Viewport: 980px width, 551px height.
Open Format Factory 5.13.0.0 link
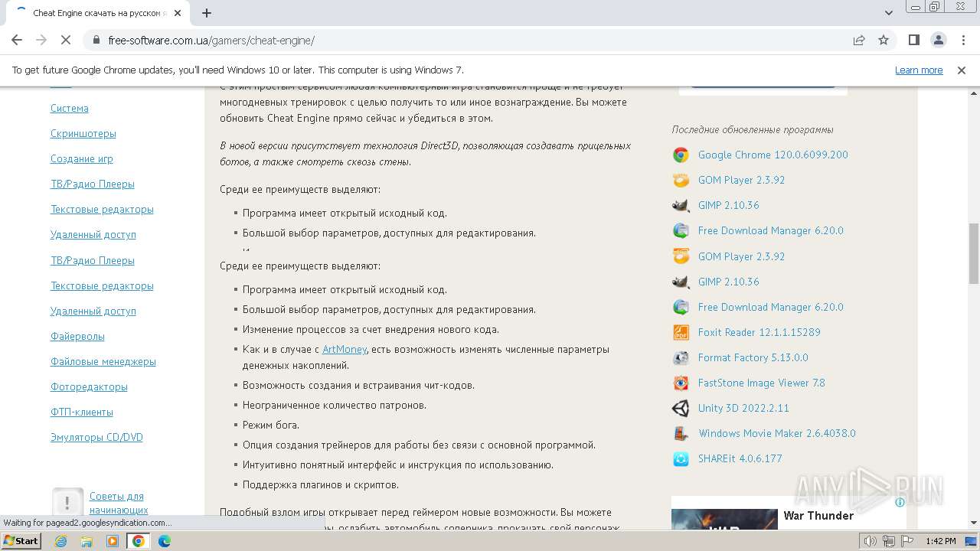[753, 357]
